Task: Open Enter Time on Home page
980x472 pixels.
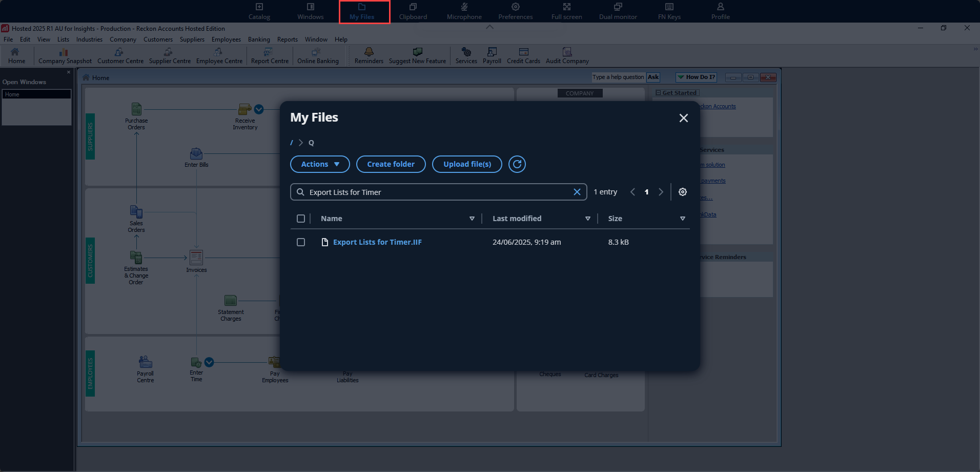Action: pos(196,369)
